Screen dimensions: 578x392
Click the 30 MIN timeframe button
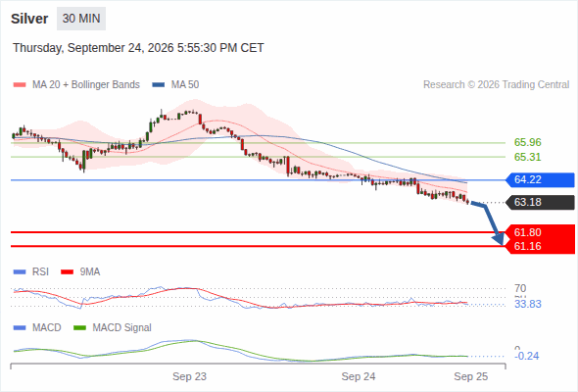click(x=81, y=19)
